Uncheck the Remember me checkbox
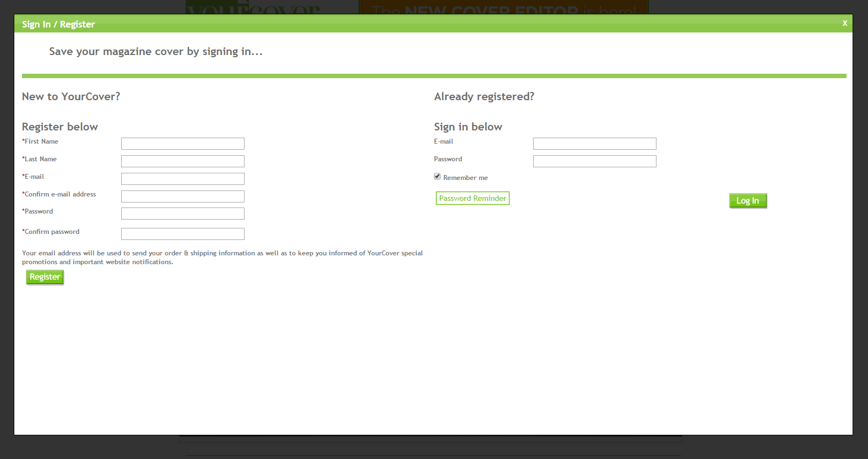The image size is (868, 459). [437, 177]
